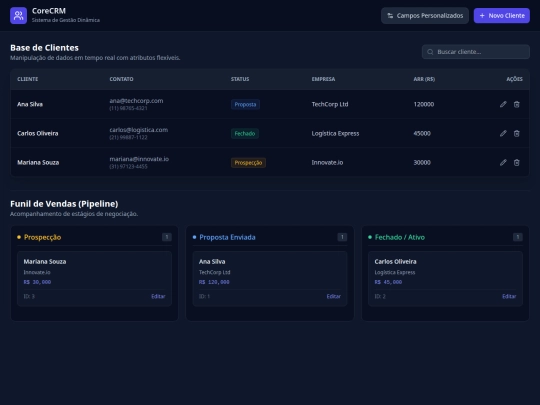Select the Fechado status badge

(245, 133)
